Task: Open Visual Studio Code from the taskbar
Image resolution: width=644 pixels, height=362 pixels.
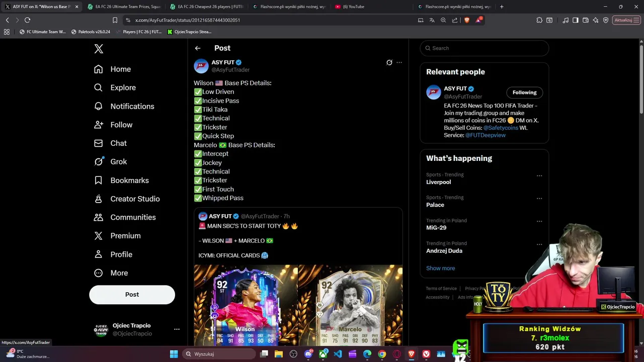Action: click(338, 354)
